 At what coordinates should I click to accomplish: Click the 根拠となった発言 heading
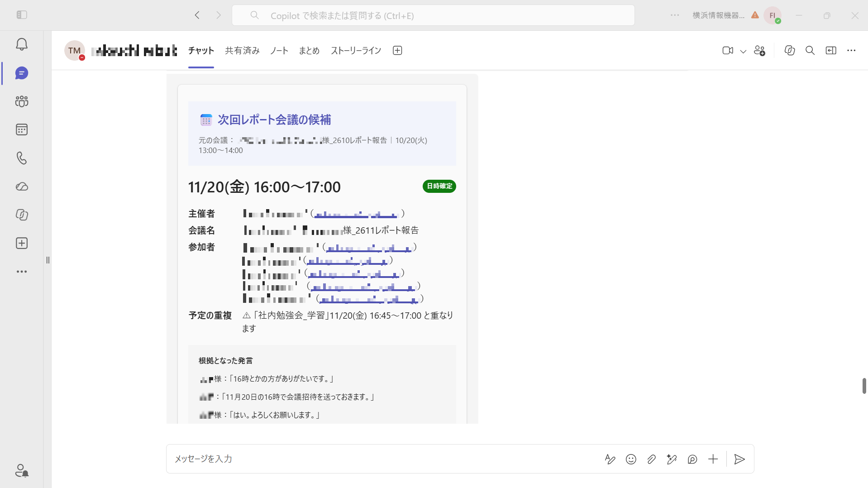[225, 361]
